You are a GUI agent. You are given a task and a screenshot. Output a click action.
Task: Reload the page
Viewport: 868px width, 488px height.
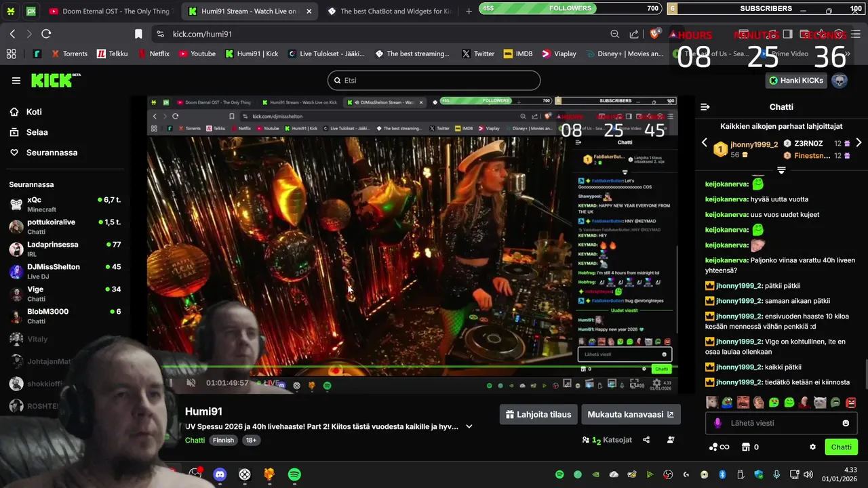click(x=46, y=34)
